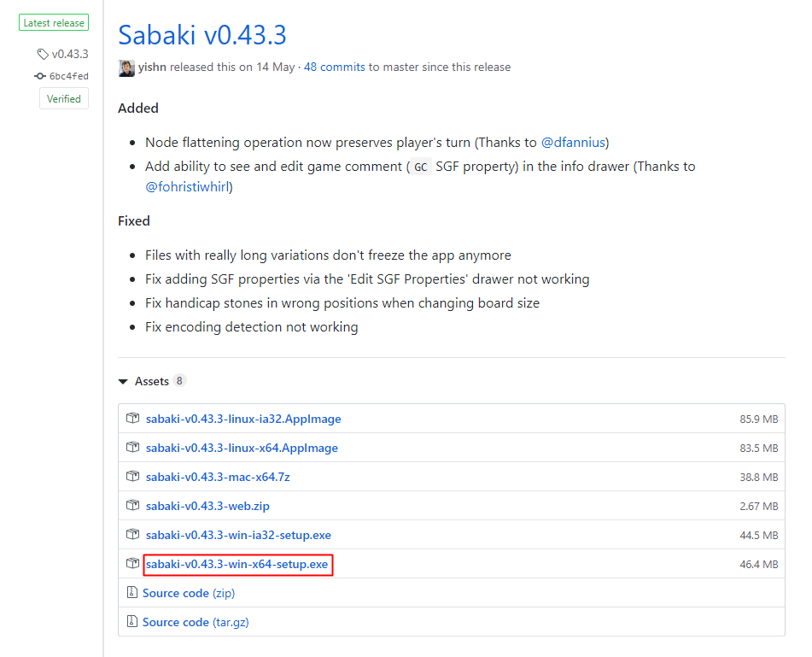
Task: Click the tag icon next to v0.43.3
Action: [43, 54]
